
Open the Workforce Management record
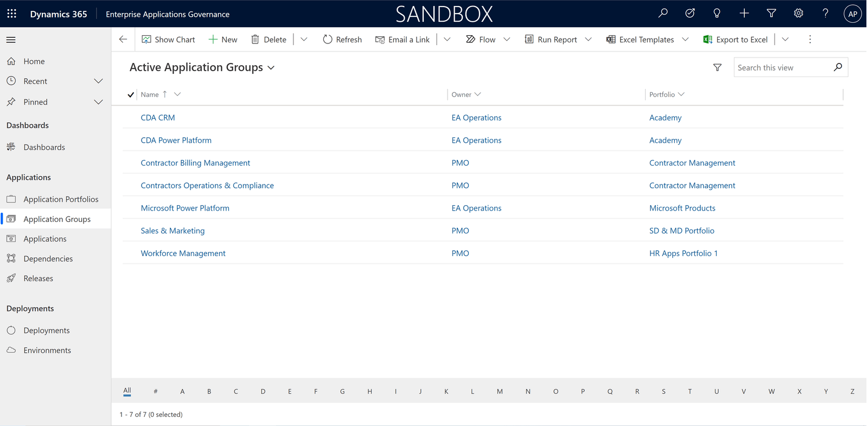(183, 253)
